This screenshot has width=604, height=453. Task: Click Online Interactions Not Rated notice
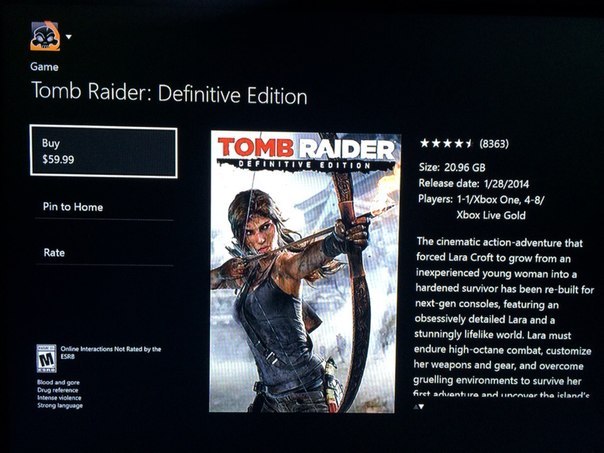click(111, 352)
